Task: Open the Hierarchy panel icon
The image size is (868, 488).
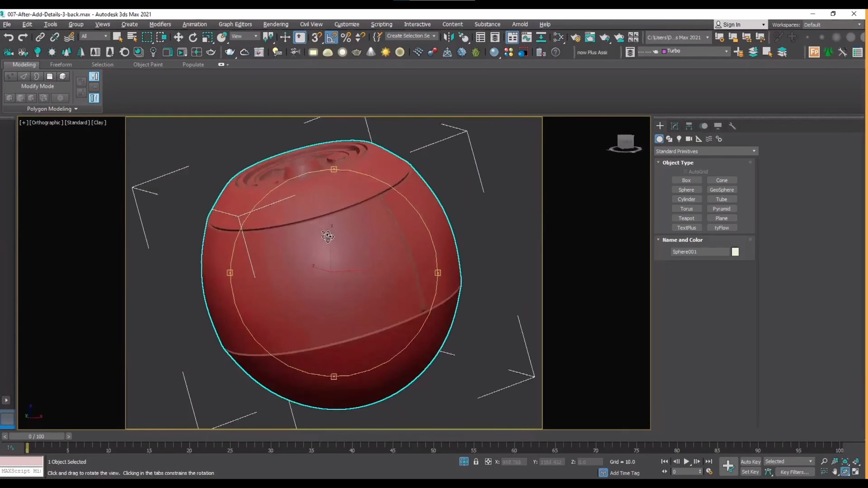Action: (x=689, y=126)
